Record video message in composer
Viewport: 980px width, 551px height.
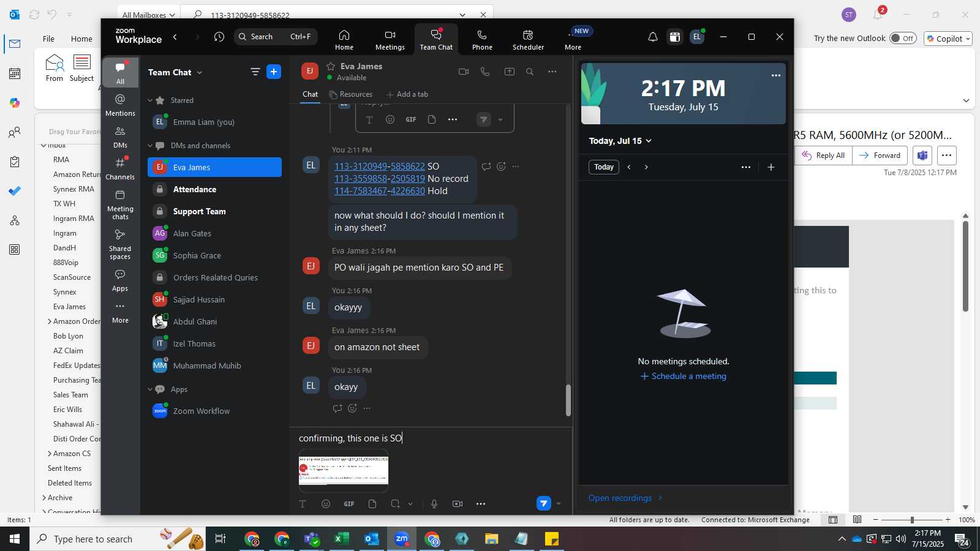[x=458, y=504]
